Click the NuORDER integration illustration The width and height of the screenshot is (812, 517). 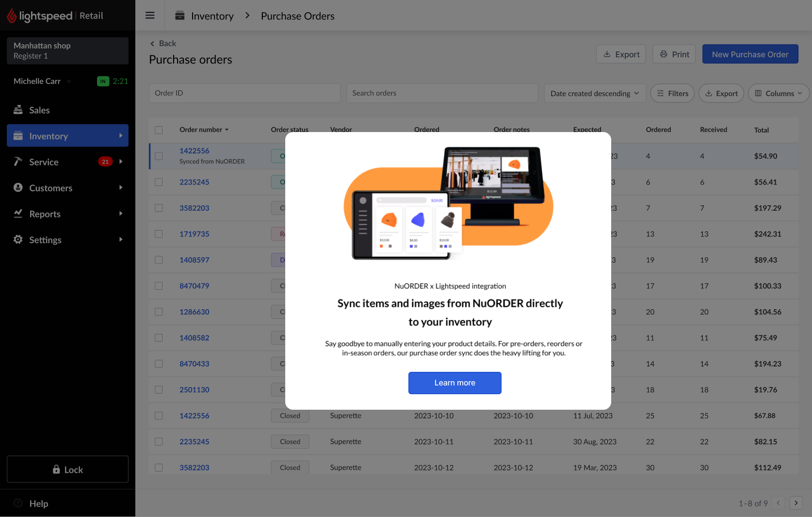pyautogui.click(x=448, y=203)
